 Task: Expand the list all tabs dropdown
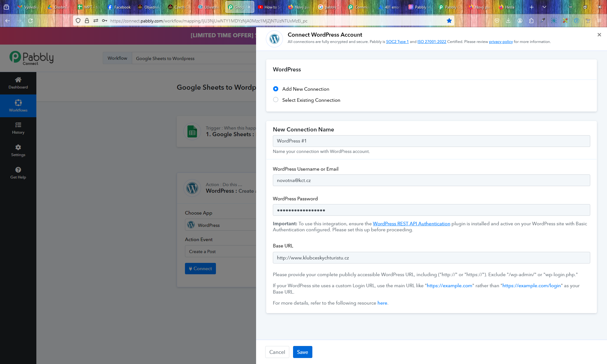[x=544, y=7]
